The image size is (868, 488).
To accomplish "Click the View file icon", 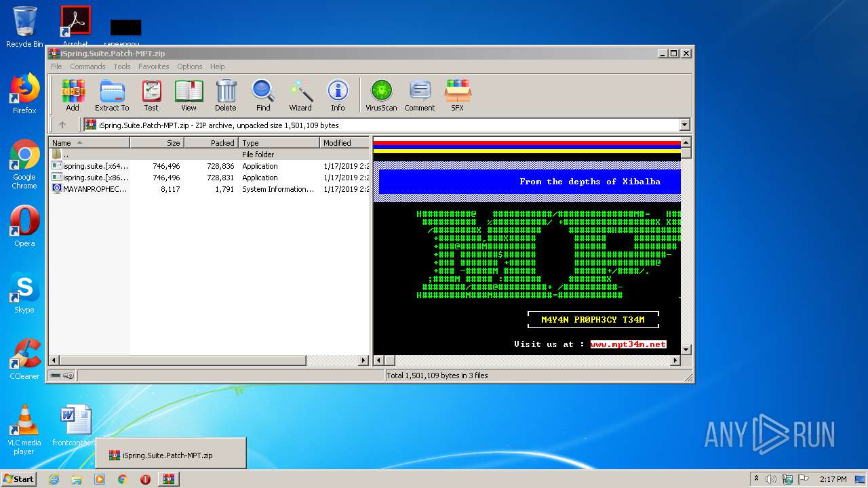I will coord(189,95).
